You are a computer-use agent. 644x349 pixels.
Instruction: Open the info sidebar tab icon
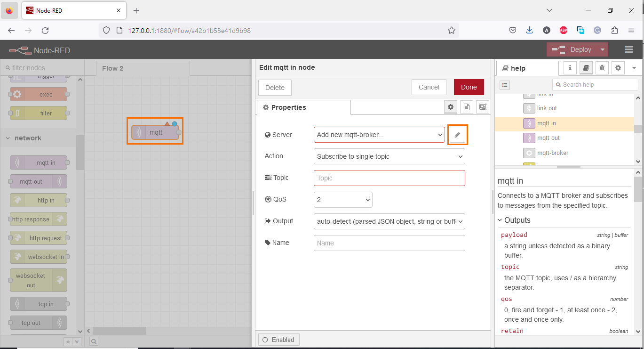point(570,68)
